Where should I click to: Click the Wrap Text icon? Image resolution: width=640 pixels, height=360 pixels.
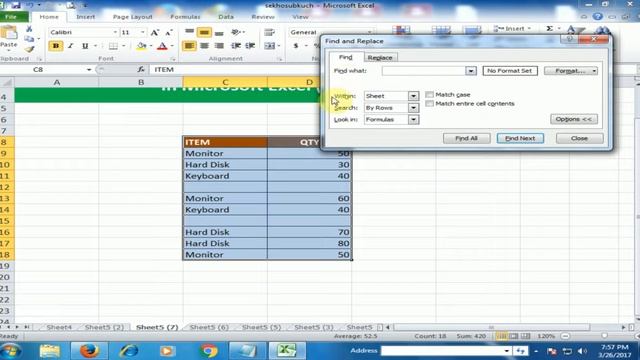269,32
